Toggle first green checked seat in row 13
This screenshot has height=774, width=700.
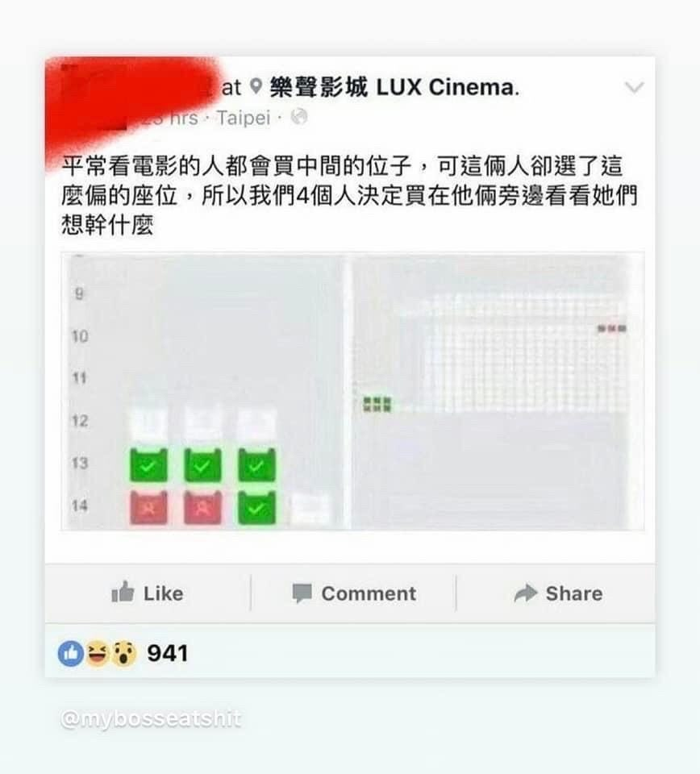148,465
